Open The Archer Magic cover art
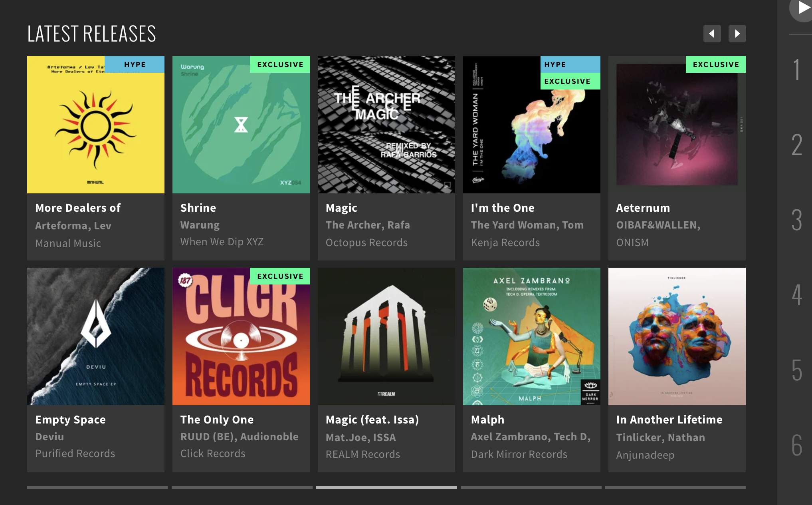This screenshot has width=812, height=505. click(x=386, y=125)
